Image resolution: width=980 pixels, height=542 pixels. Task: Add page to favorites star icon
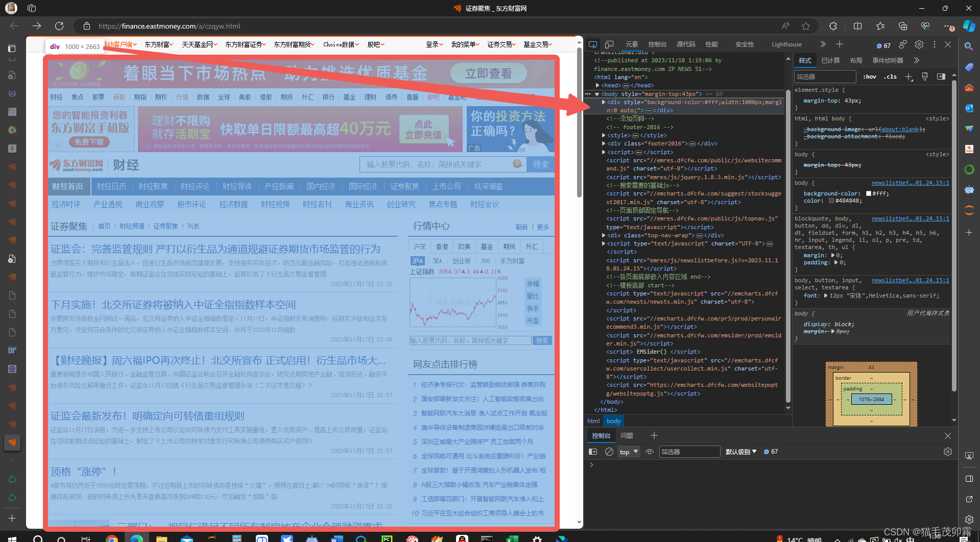(806, 26)
